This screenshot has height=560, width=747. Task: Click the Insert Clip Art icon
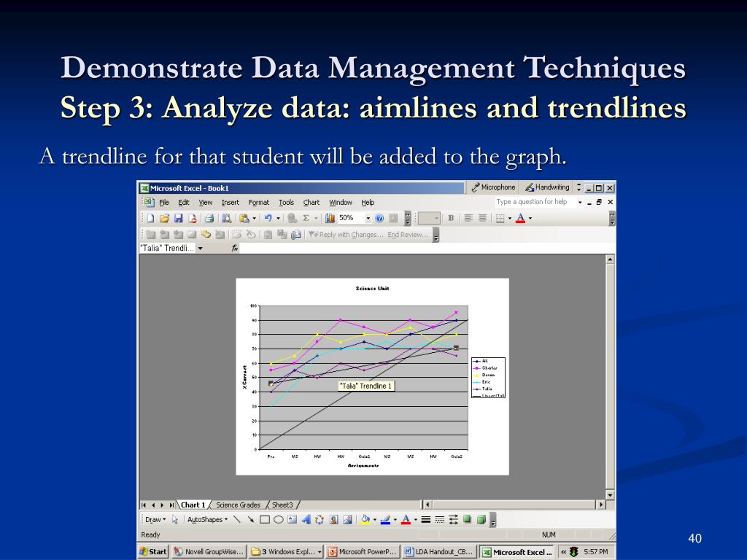[333, 519]
